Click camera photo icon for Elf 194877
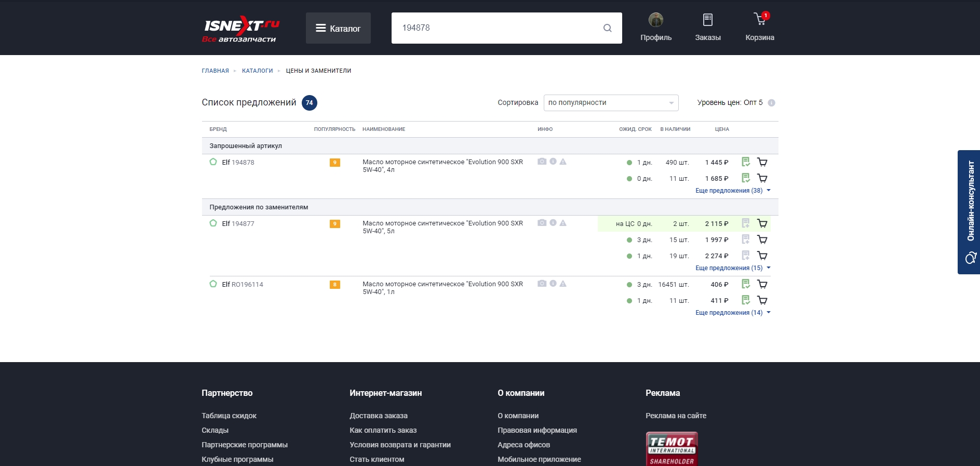980x466 pixels. coord(542,223)
